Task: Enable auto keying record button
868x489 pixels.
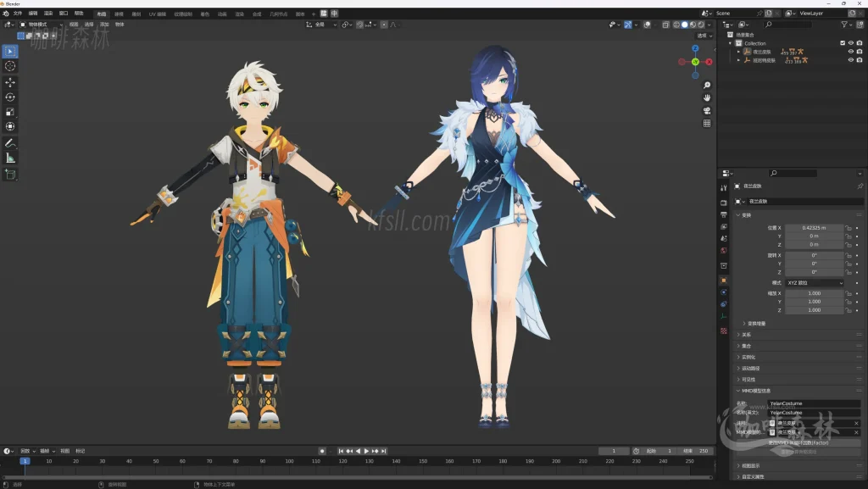Action: pyautogui.click(x=321, y=452)
